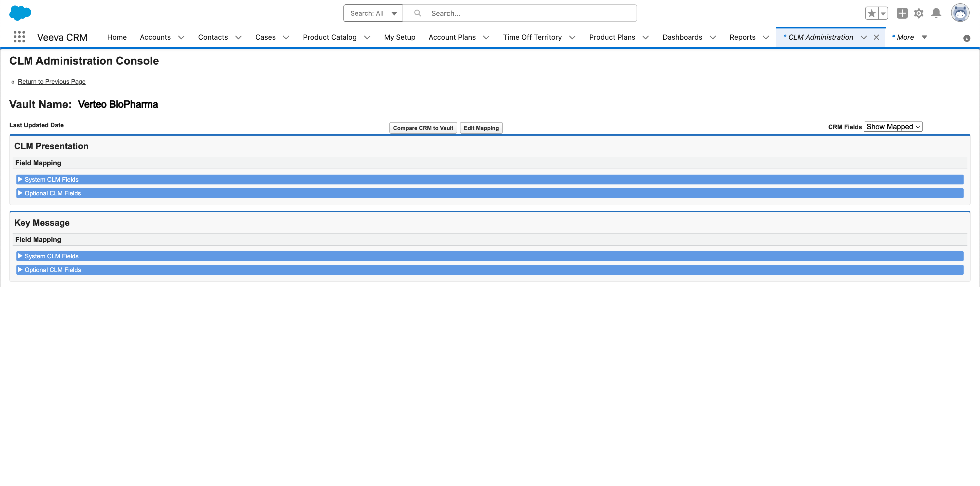Image resolution: width=980 pixels, height=486 pixels.
Task: Expand System CLM Fields under Key Message
Action: 51,256
